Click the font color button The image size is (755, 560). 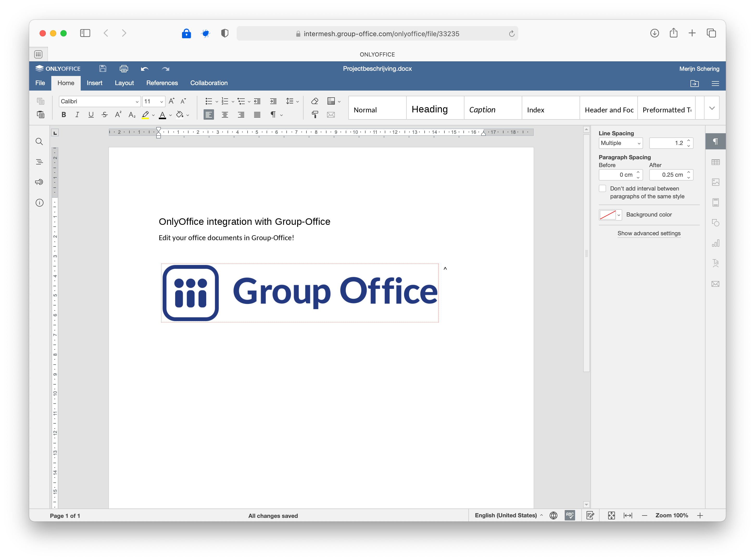[162, 114]
